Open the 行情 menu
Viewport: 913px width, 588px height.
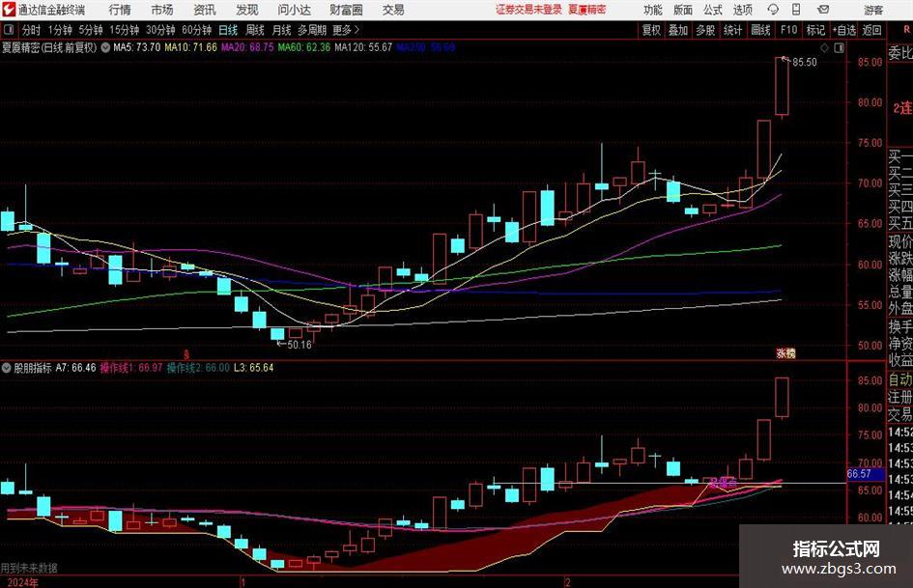(x=120, y=10)
